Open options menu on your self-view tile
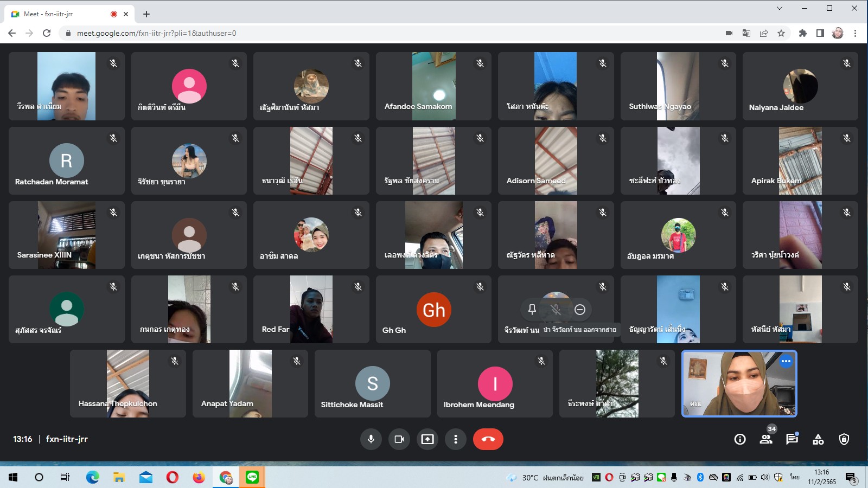 tap(786, 361)
